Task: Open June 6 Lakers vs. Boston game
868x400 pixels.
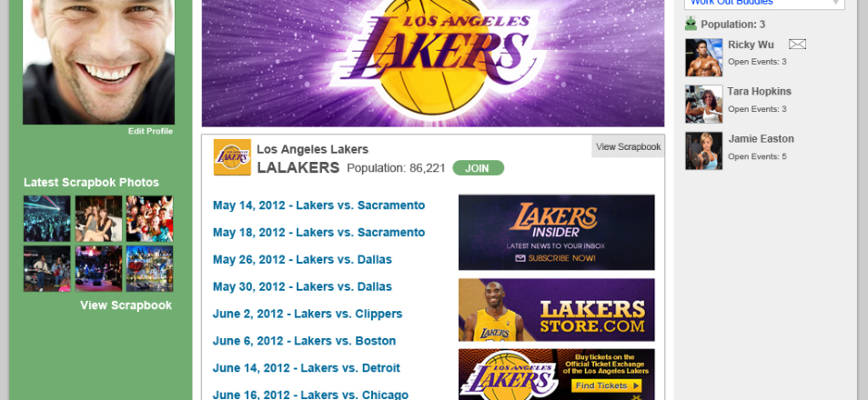Action: pyautogui.click(x=304, y=341)
